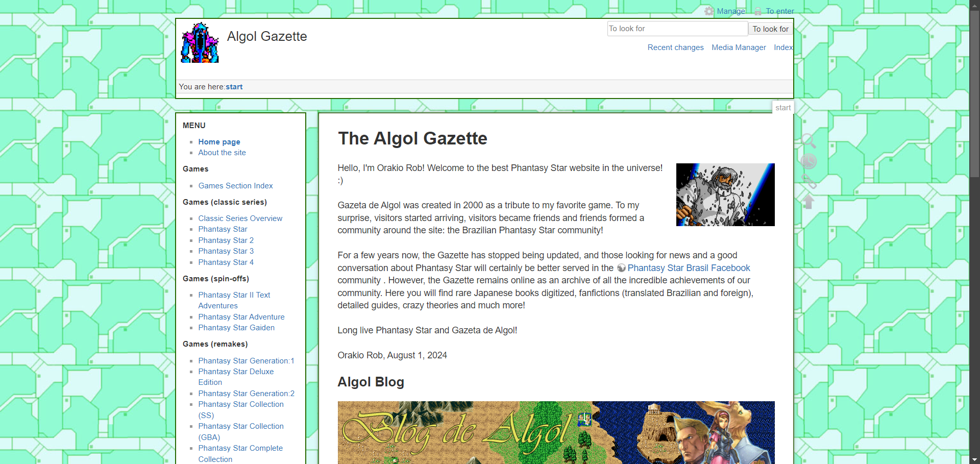The height and width of the screenshot is (464, 980).
Task: Open Phantasy Star Collection (GBA) link
Action: pyautogui.click(x=241, y=431)
